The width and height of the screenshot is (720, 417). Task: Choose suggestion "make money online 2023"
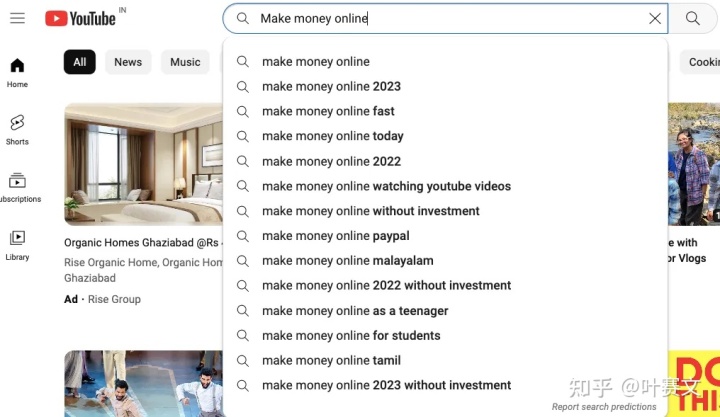click(x=331, y=86)
